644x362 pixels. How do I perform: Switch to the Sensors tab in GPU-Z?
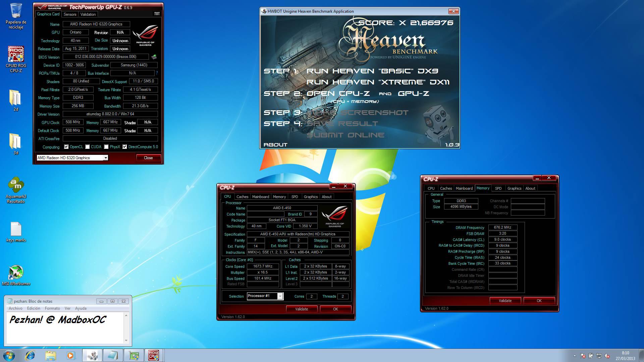click(x=70, y=14)
